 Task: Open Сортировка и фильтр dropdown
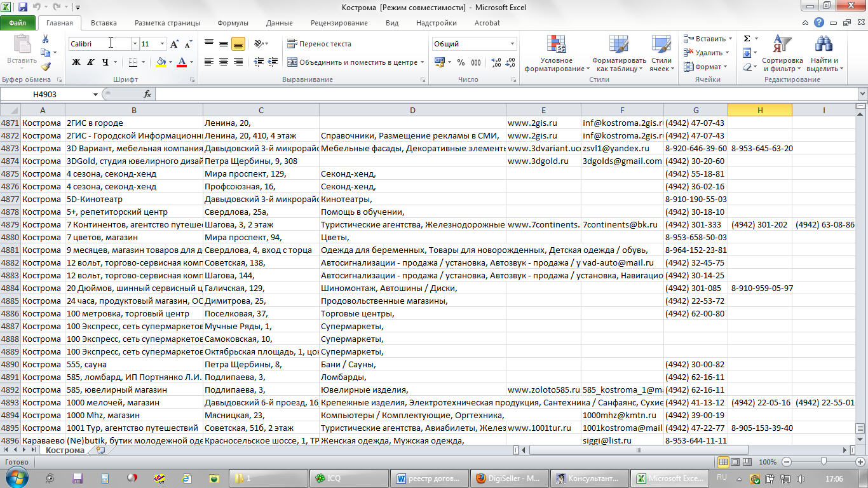(782, 53)
